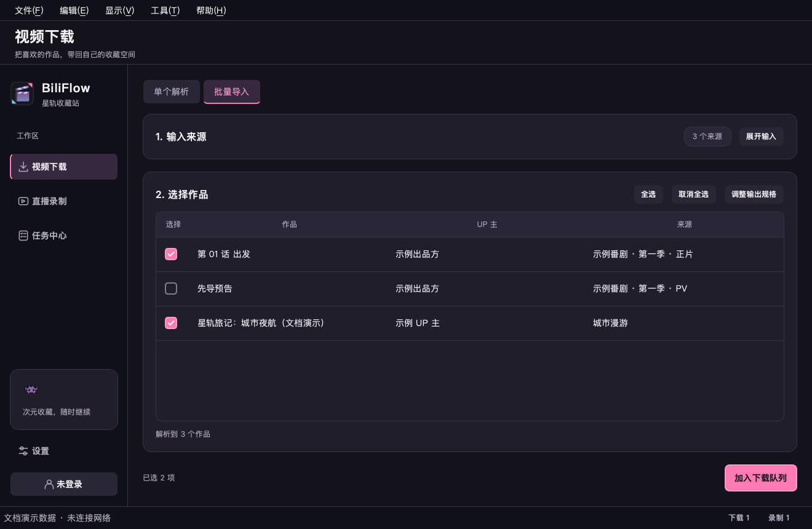Click the 取消全选 button

pos(693,194)
